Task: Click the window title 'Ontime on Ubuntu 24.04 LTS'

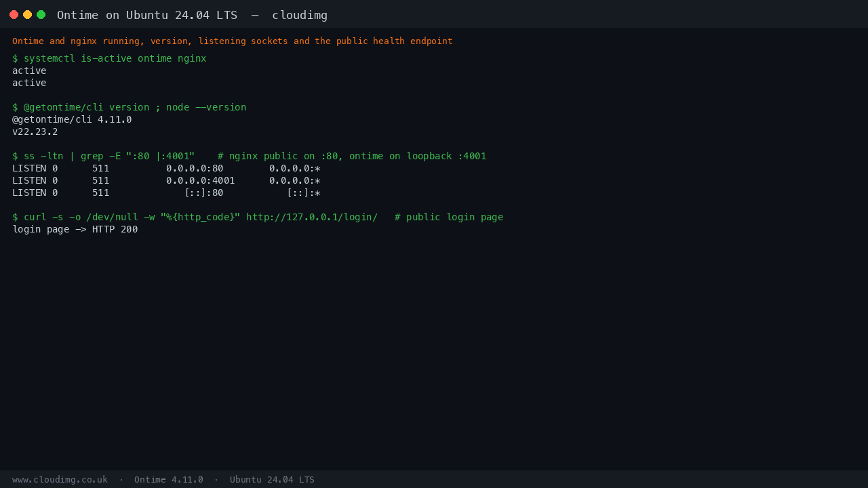Action: pos(147,15)
